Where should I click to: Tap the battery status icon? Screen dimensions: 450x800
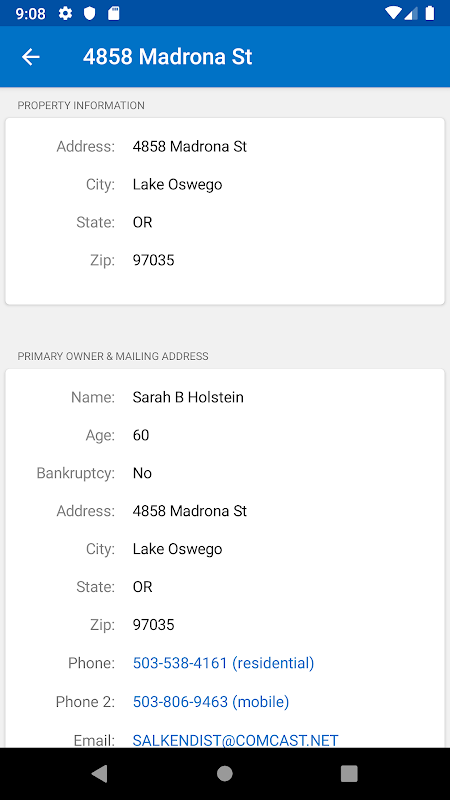(430, 13)
